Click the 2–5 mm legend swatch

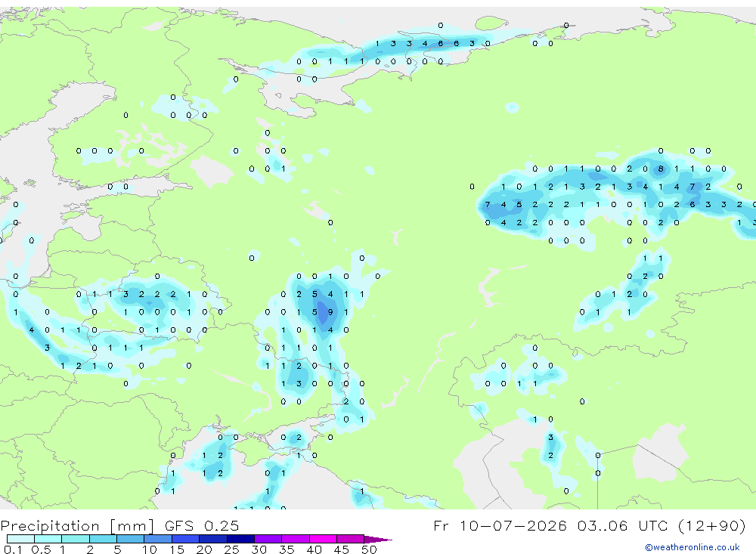click(103, 539)
